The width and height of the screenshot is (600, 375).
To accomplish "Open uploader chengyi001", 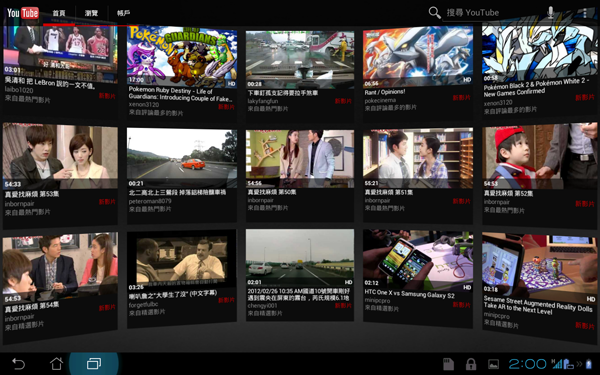I will [x=261, y=306].
